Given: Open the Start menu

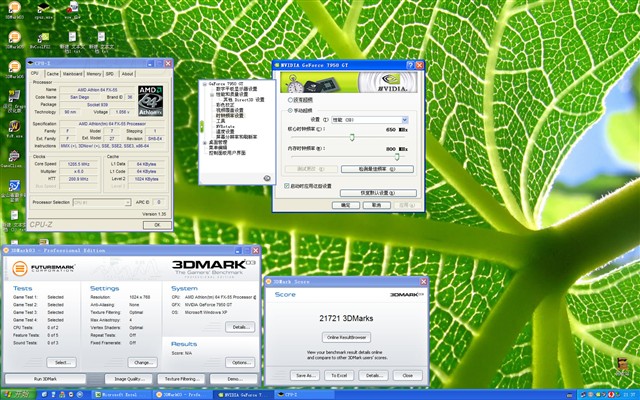Looking at the screenshot, I should (x=18, y=395).
